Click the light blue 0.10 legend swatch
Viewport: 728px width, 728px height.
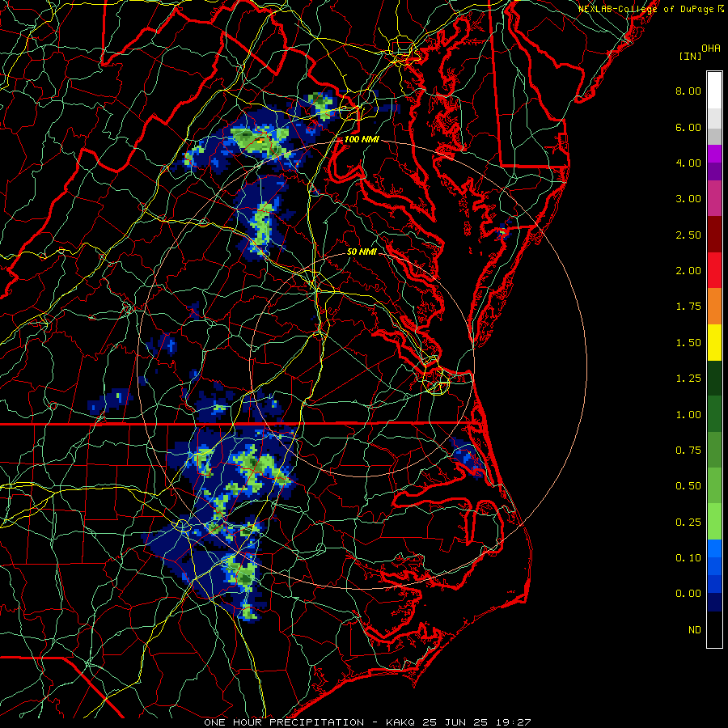click(x=714, y=548)
